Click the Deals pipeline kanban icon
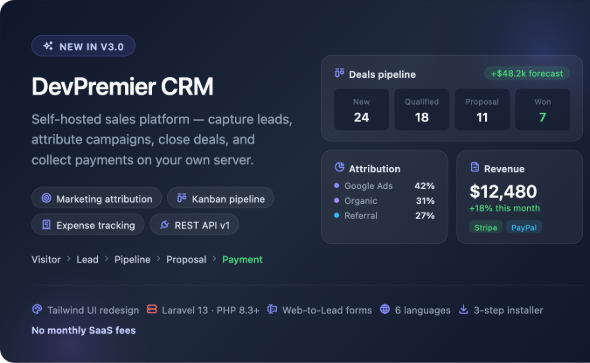The height and width of the screenshot is (363, 590). click(339, 73)
